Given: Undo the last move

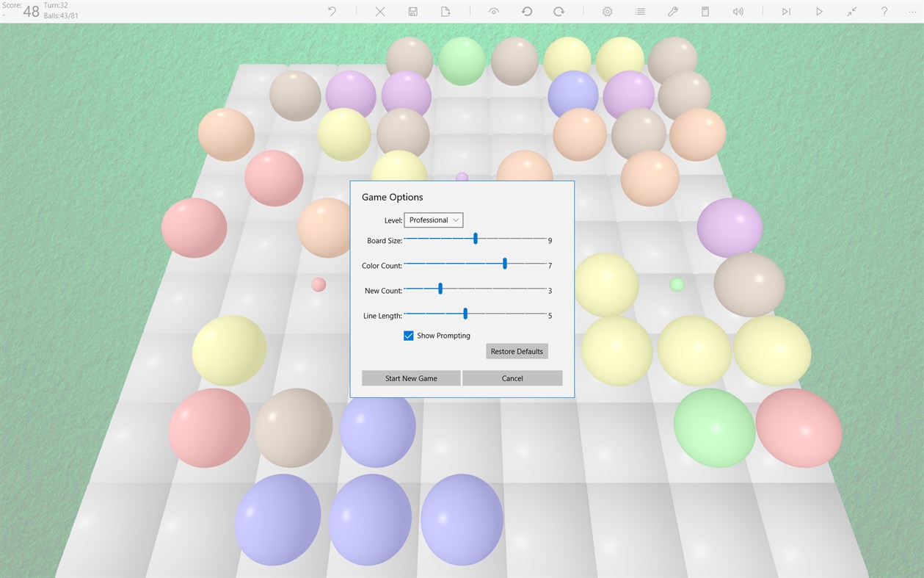Looking at the screenshot, I should tap(330, 11).
